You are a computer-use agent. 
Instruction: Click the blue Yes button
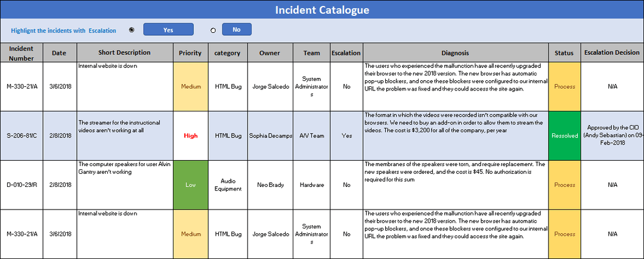(168, 30)
